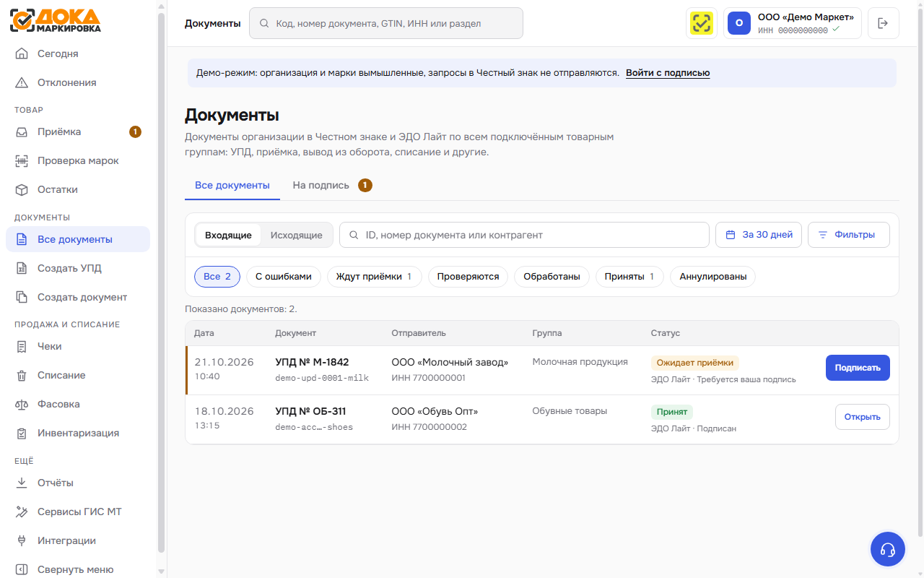Click the logout arrow icon in header
The height and width of the screenshot is (578, 924).
tap(883, 23)
